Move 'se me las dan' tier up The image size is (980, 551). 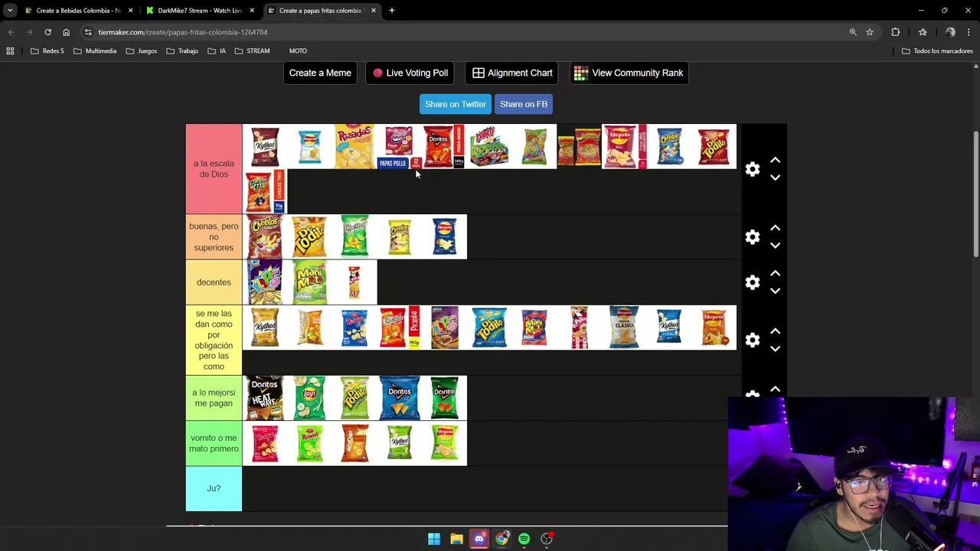(775, 331)
